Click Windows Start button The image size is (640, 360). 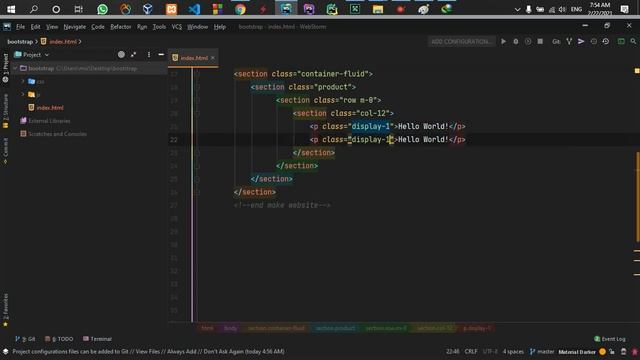point(11,9)
